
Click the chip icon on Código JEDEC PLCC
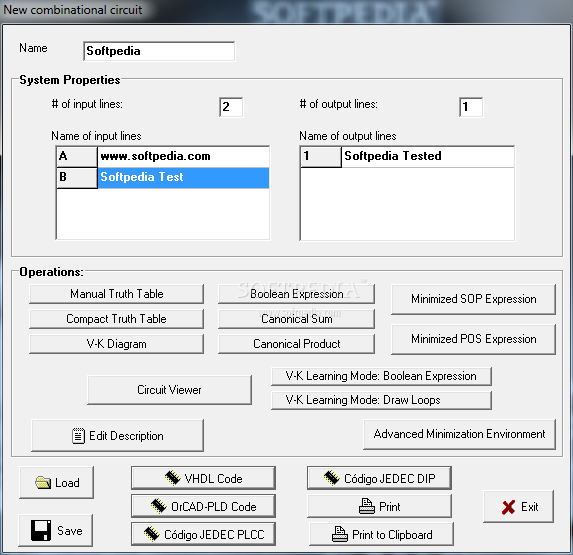point(152,534)
